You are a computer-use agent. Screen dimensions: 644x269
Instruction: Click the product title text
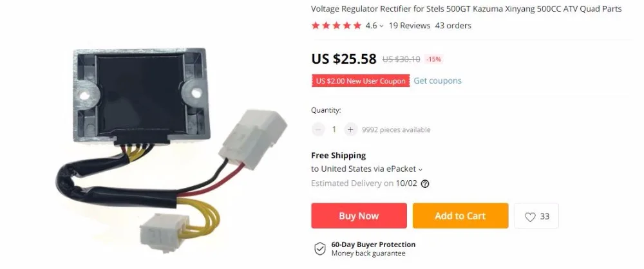click(x=466, y=8)
